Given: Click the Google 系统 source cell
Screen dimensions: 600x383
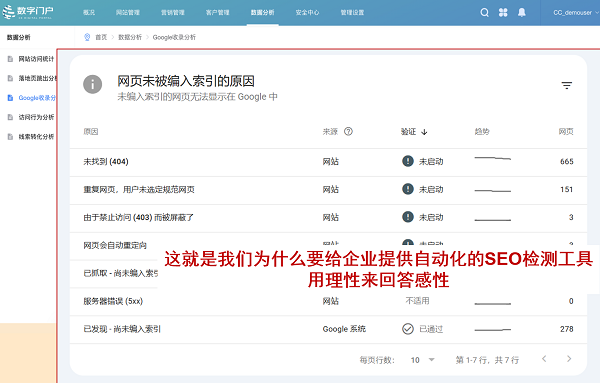Looking at the screenshot, I should tap(344, 329).
